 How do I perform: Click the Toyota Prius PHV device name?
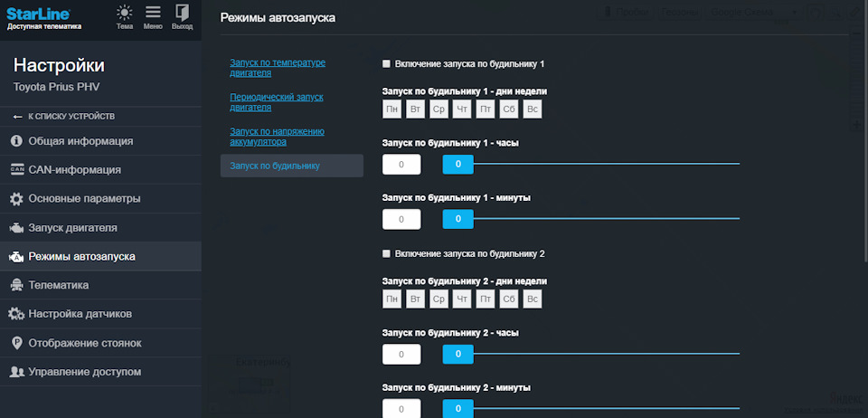[56, 87]
